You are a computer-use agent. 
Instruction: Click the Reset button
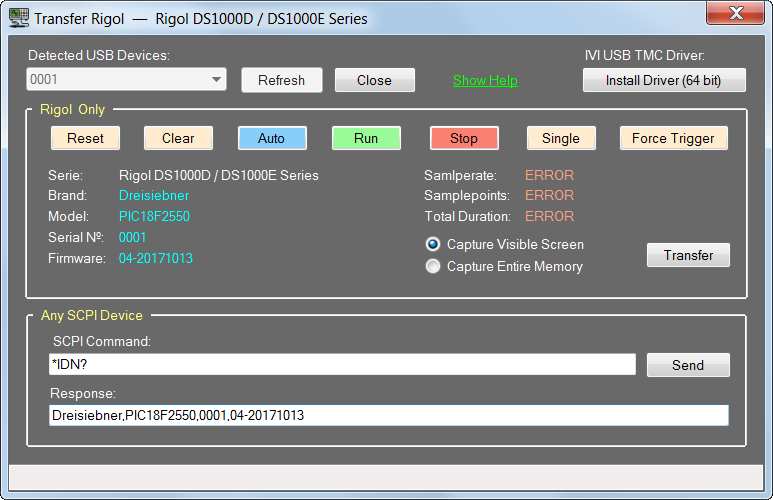pyautogui.click(x=85, y=138)
